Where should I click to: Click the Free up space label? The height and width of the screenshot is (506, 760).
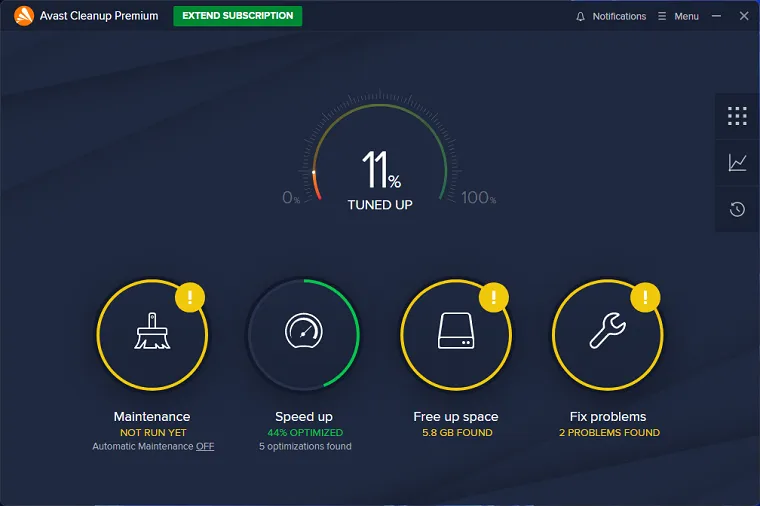pyautogui.click(x=456, y=417)
